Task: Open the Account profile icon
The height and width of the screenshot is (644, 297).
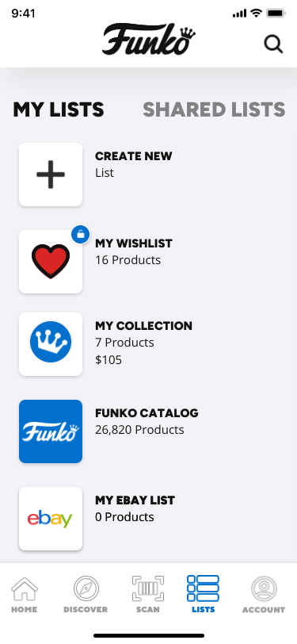Action: point(264,595)
